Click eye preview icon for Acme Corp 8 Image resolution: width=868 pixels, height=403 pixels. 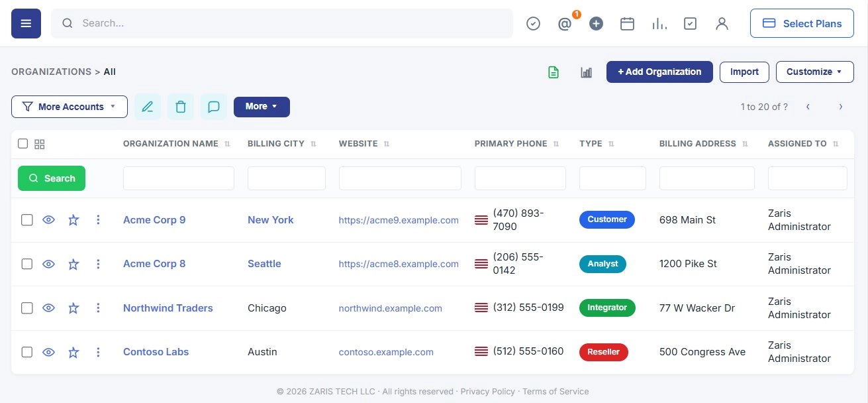pos(48,264)
